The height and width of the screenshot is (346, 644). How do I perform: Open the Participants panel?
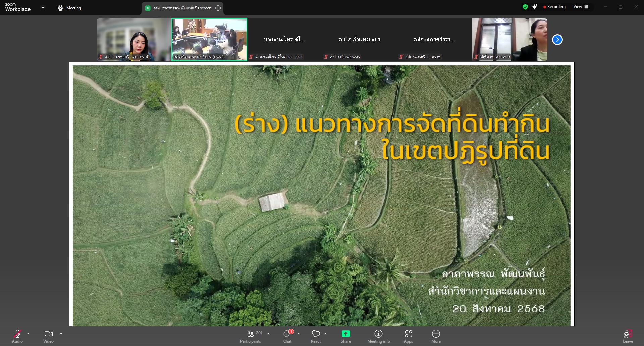(251, 336)
